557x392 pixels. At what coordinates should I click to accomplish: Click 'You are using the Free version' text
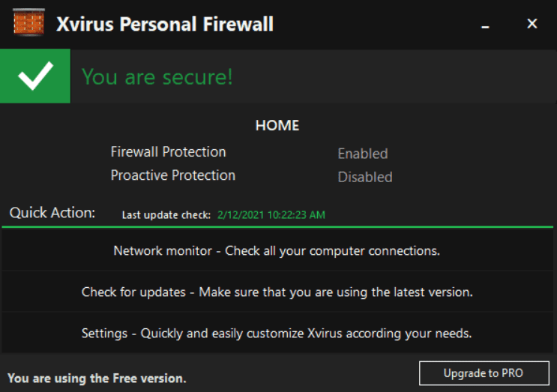[97, 378]
